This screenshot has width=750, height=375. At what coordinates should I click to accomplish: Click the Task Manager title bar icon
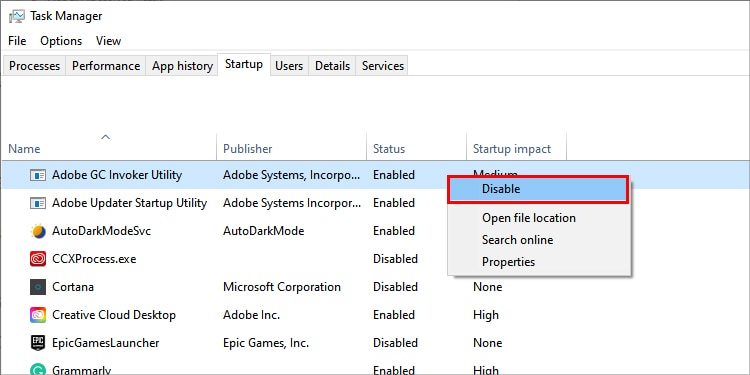pyautogui.click(x=16, y=16)
